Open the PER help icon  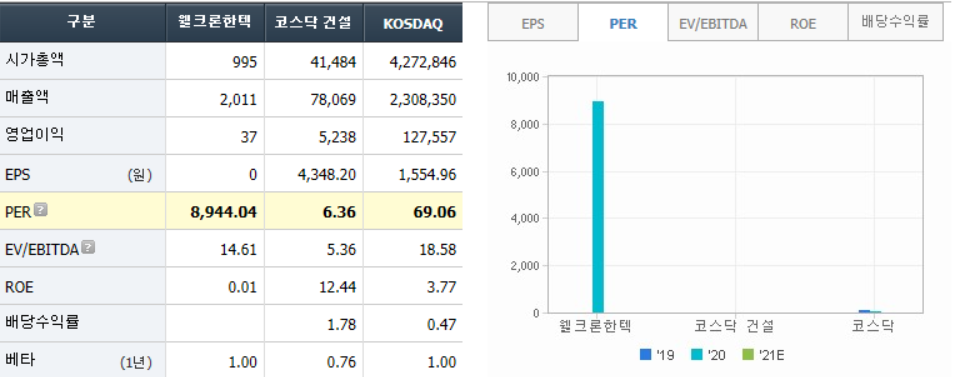[x=40, y=210]
